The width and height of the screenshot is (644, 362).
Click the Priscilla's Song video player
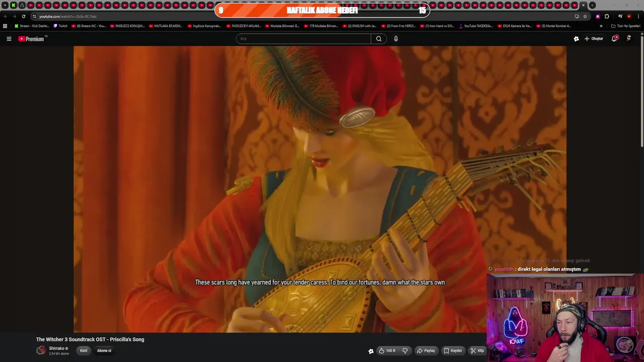click(x=320, y=189)
